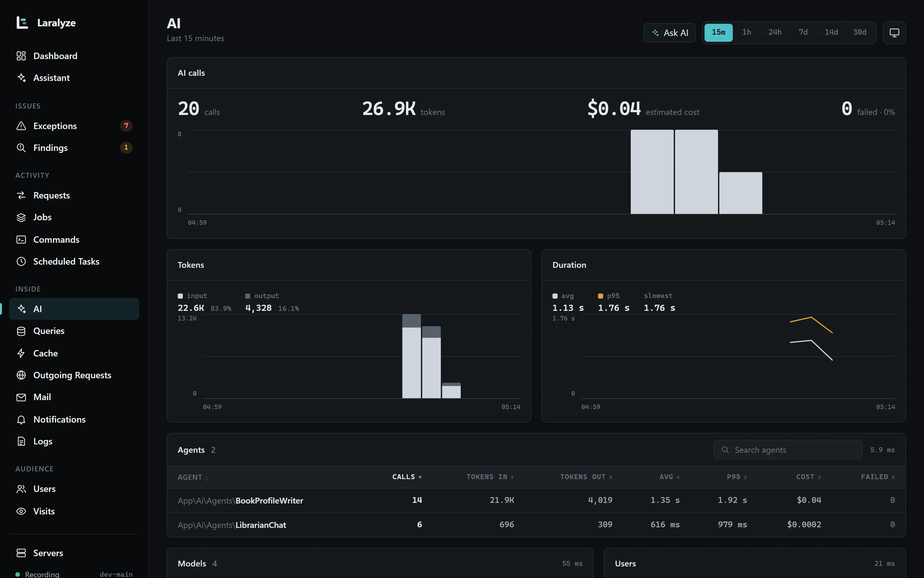Open Findings via magnifier icon
Viewport: 924px width, 578px height.
[21, 148]
